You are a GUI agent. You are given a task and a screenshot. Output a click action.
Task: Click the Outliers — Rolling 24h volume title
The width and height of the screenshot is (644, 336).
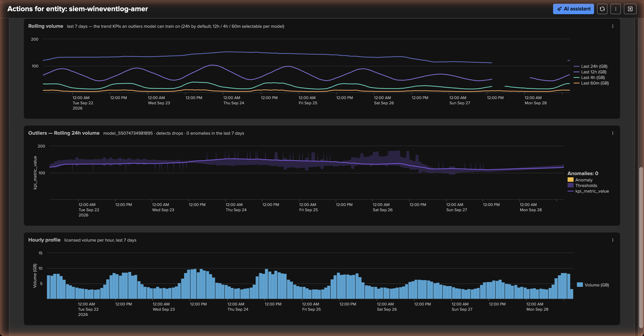pos(64,133)
